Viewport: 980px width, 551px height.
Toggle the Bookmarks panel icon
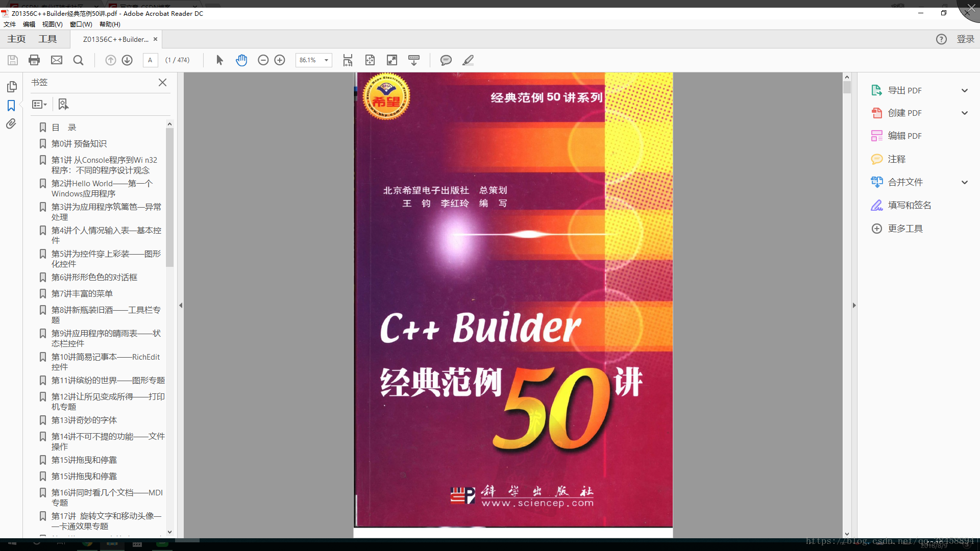coord(11,106)
